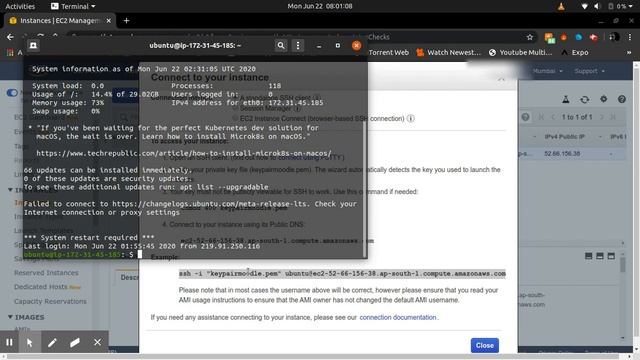This screenshot has width=640, height=360.
Task: Open Reserved Instances in sidebar
Action: tap(46, 273)
